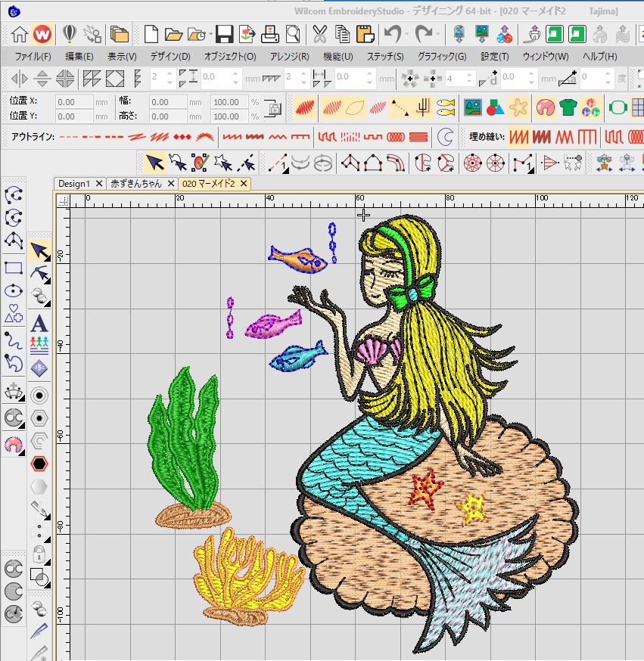644x661 pixels.
Task: Click the 幅 width input field
Action: pos(168,102)
